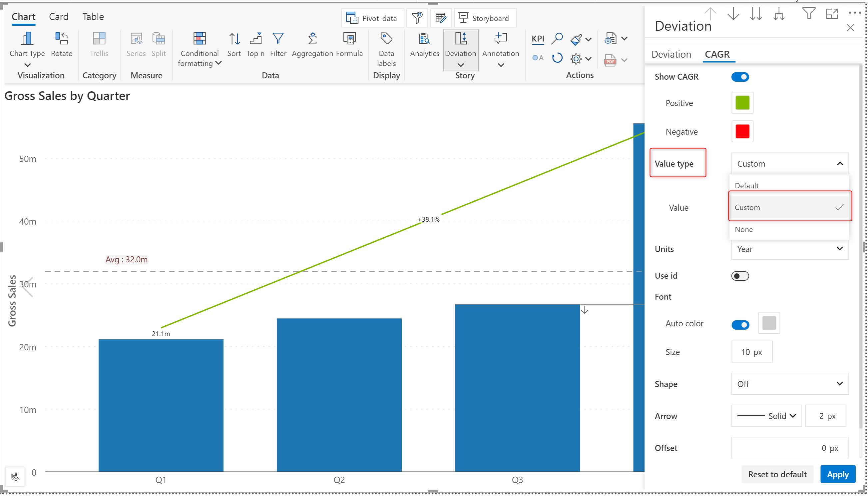Open the Shape dropdown set to Off
868x496 pixels.
[789, 384]
